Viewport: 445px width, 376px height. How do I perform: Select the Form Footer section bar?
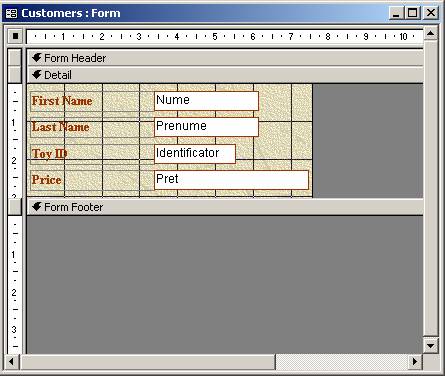pyautogui.click(x=225, y=207)
